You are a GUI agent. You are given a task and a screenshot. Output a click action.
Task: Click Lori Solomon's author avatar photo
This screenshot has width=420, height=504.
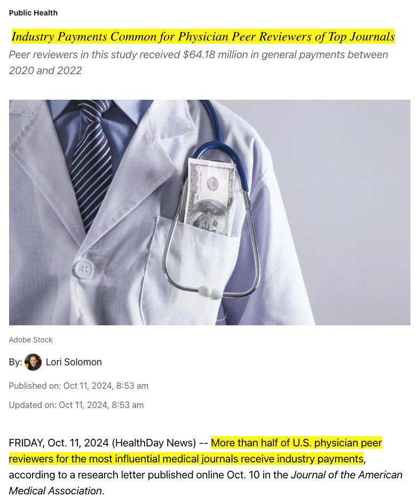(33, 362)
